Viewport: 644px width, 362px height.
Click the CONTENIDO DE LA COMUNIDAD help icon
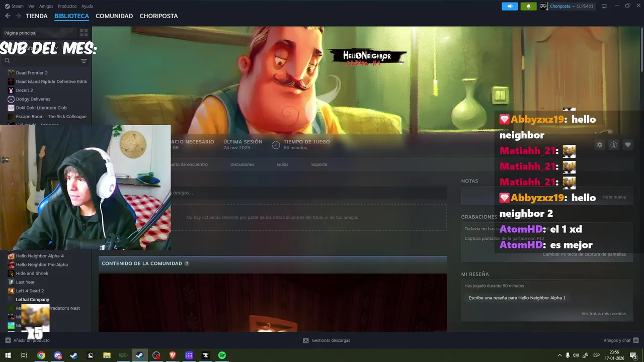click(x=187, y=263)
